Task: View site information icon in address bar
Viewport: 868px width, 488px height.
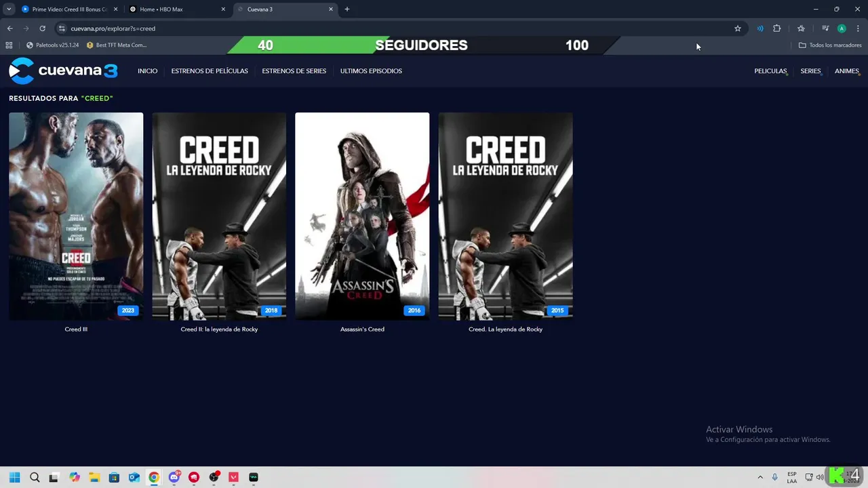Action: [62, 28]
